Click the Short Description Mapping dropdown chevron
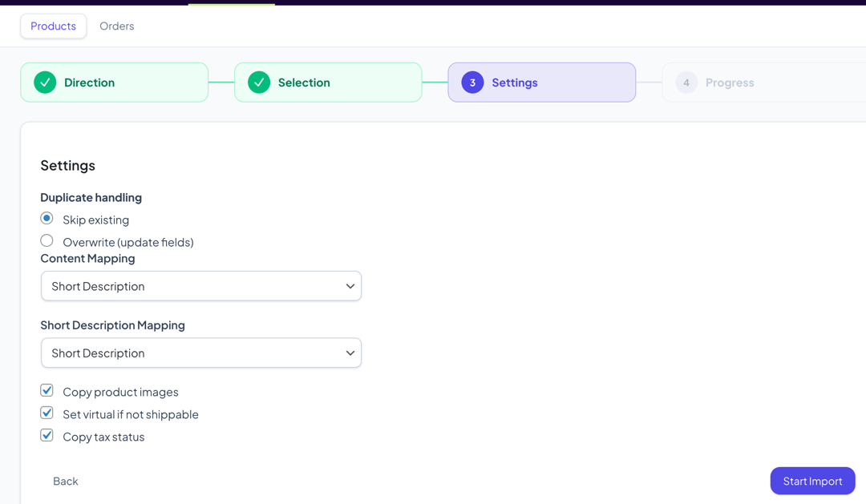The image size is (866, 504). 350,353
